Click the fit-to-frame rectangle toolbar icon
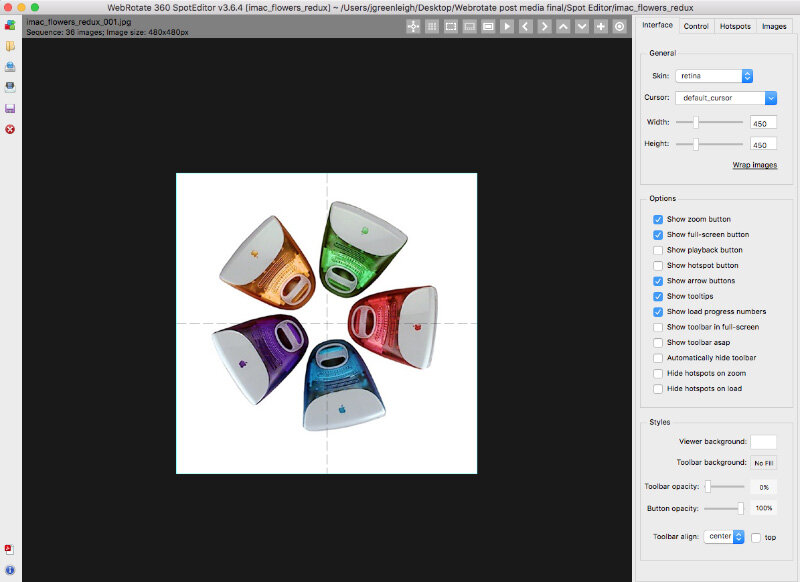The width and height of the screenshot is (800, 582). tap(488, 27)
